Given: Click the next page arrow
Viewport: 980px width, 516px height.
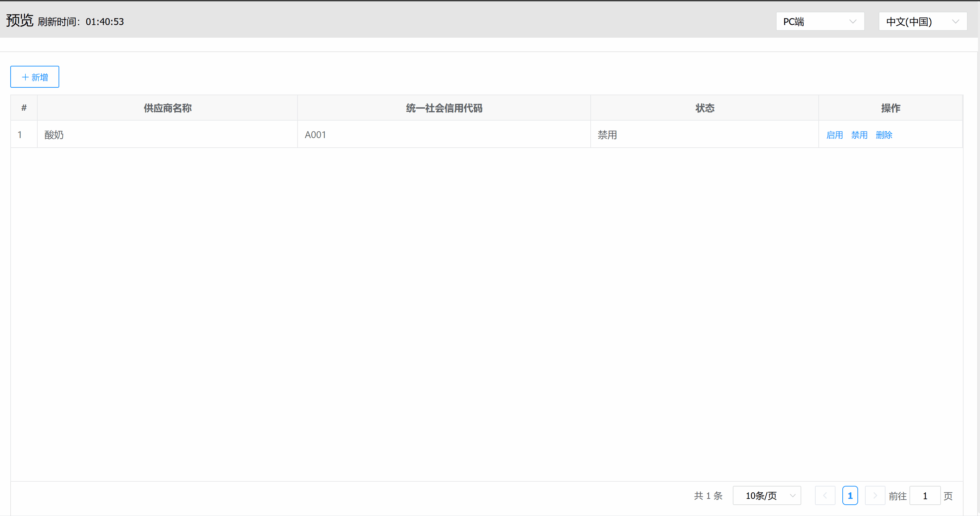Looking at the screenshot, I should pos(875,495).
